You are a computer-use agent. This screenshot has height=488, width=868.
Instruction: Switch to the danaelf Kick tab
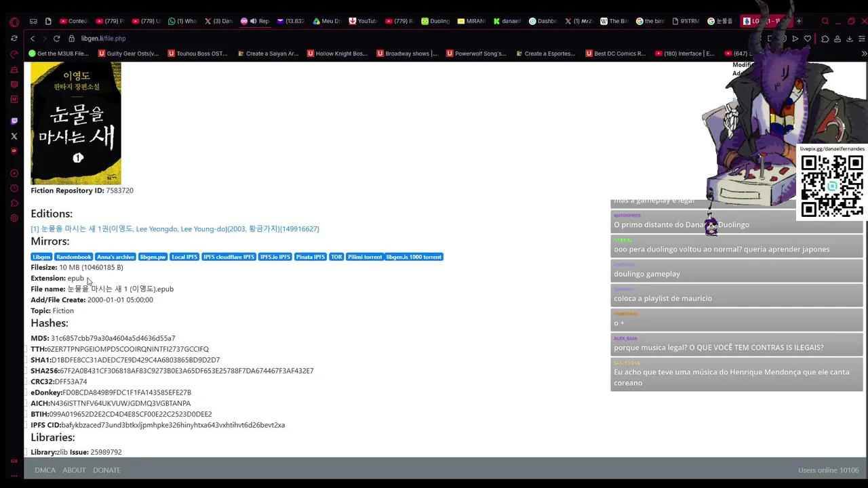coord(507,21)
